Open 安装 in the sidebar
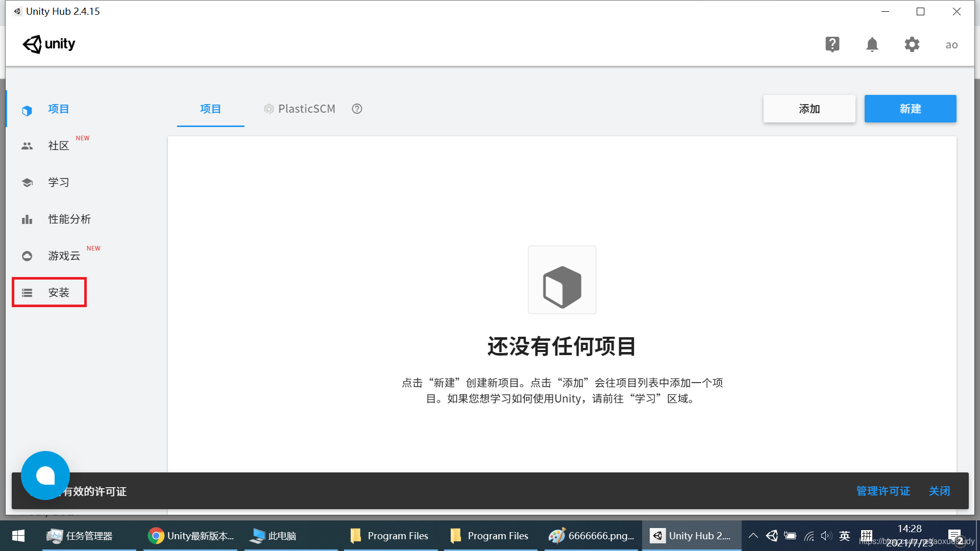 (x=58, y=292)
